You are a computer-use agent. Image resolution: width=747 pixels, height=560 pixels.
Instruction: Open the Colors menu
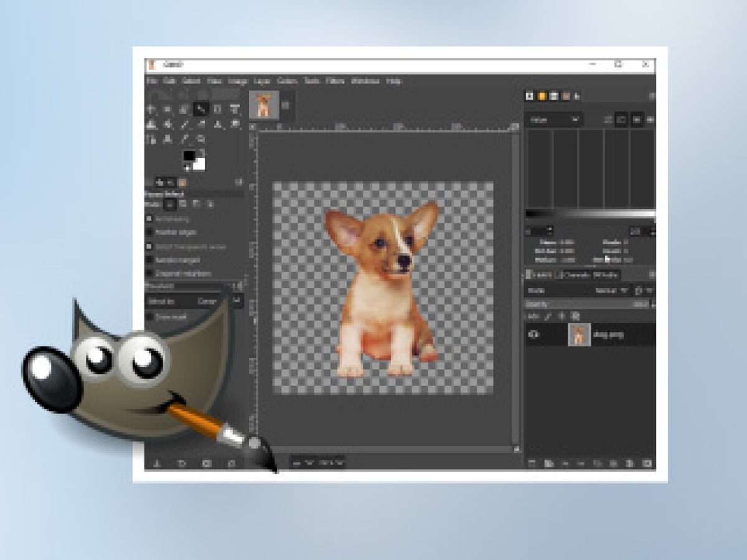point(287,81)
